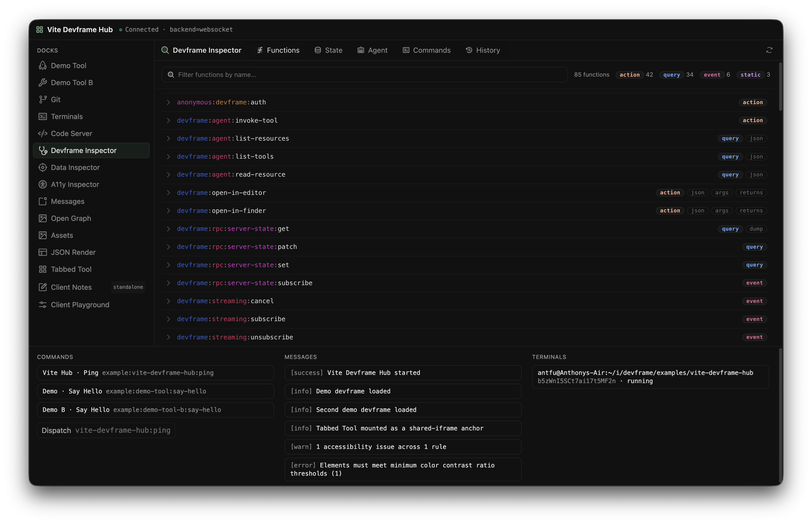The image size is (812, 524).
Task: Select the Demo devframe loaded message
Action: [403, 391]
